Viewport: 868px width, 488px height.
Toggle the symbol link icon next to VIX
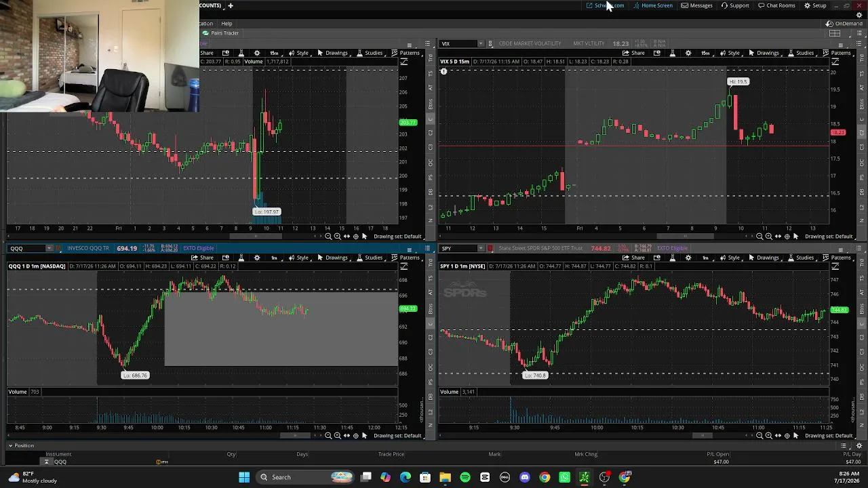[490, 43]
